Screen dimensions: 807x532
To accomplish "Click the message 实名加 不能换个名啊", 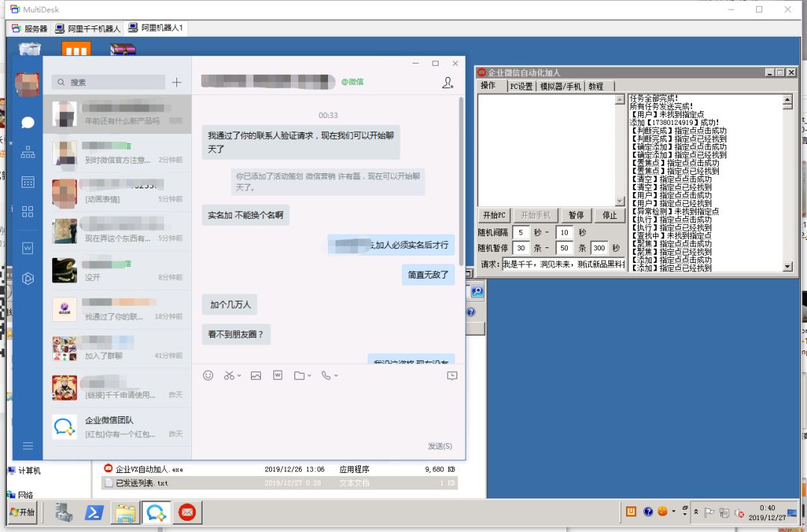I will (246, 215).
